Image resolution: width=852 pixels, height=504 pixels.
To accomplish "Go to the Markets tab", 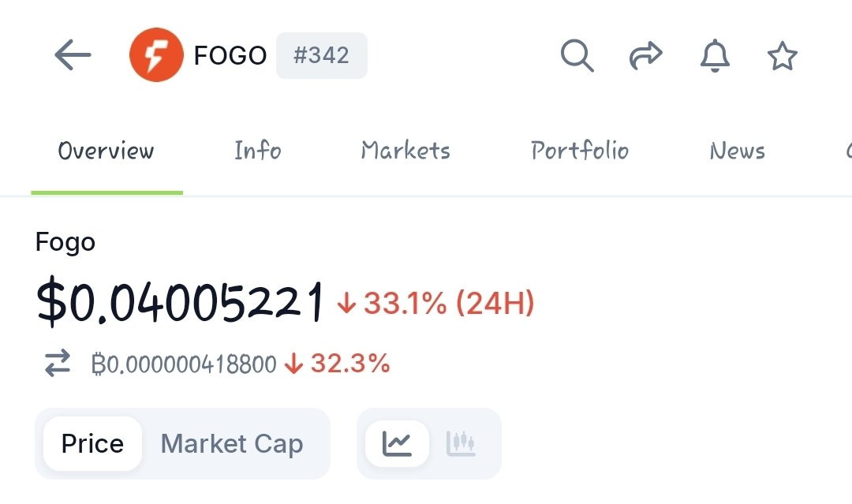I will pyautogui.click(x=405, y=151).
